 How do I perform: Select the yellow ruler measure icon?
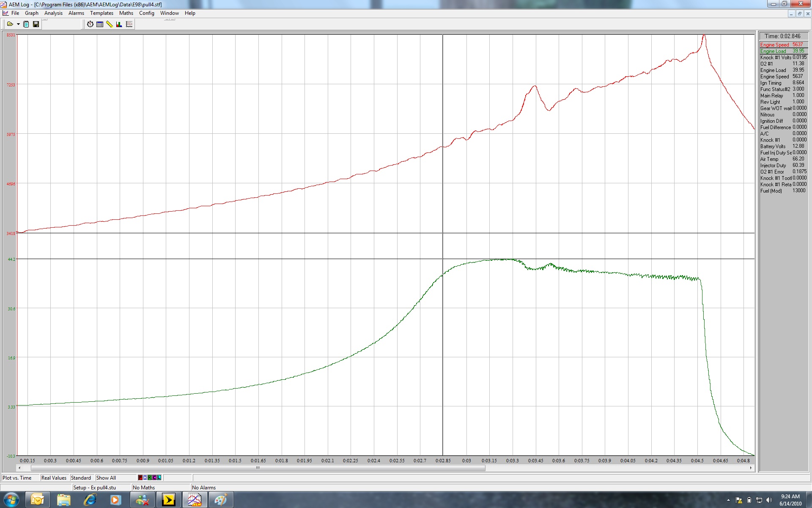pyautogui.click(x=110, y=24)
